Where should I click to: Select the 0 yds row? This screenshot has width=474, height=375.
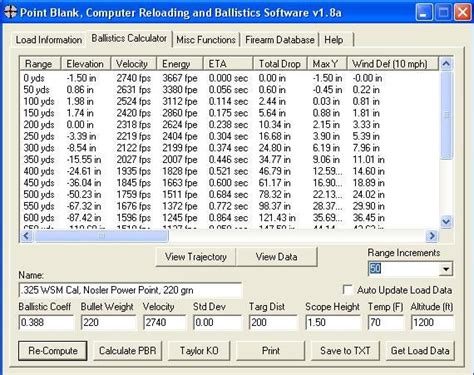pyautogui.click(x=229, y=78)
